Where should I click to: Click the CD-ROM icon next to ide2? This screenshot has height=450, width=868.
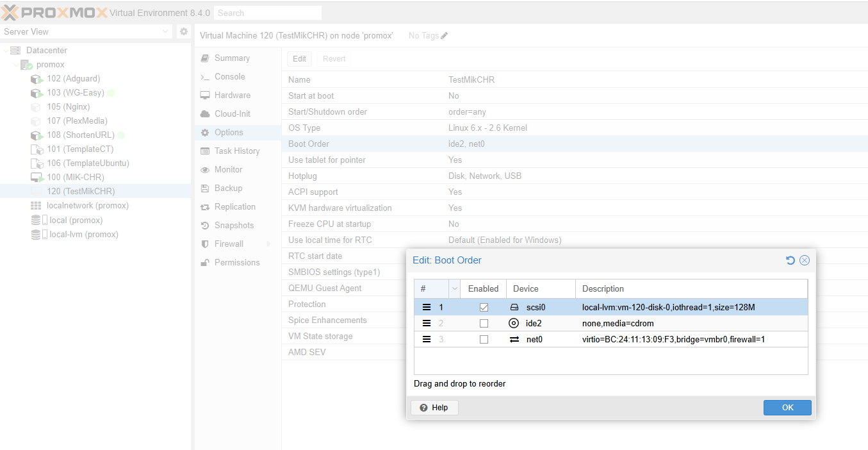(514, 323)
